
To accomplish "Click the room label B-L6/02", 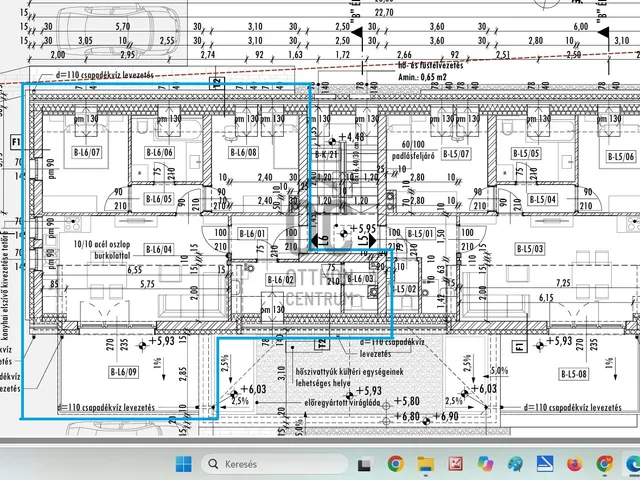I will (x=280, y=280).
